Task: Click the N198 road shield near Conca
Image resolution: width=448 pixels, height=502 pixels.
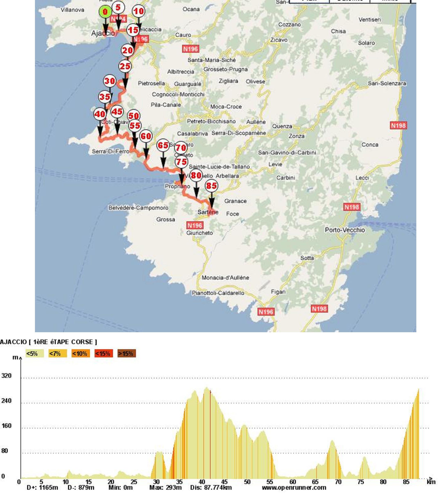Action: point(398,125)
